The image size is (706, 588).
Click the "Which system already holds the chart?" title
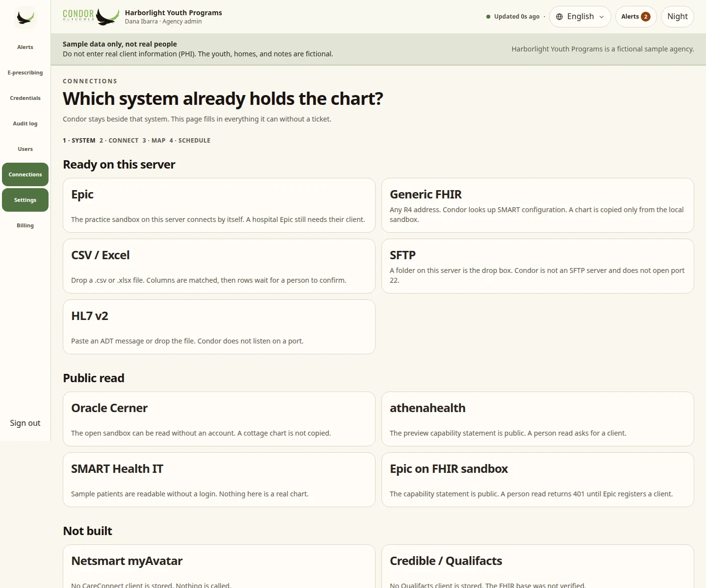pyautogui.click(x=223, y=99)
